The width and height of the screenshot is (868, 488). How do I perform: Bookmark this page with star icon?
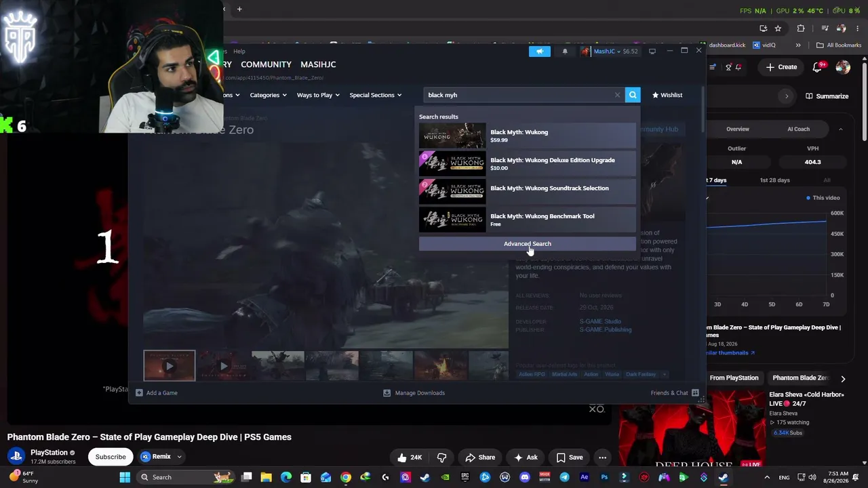778,28
